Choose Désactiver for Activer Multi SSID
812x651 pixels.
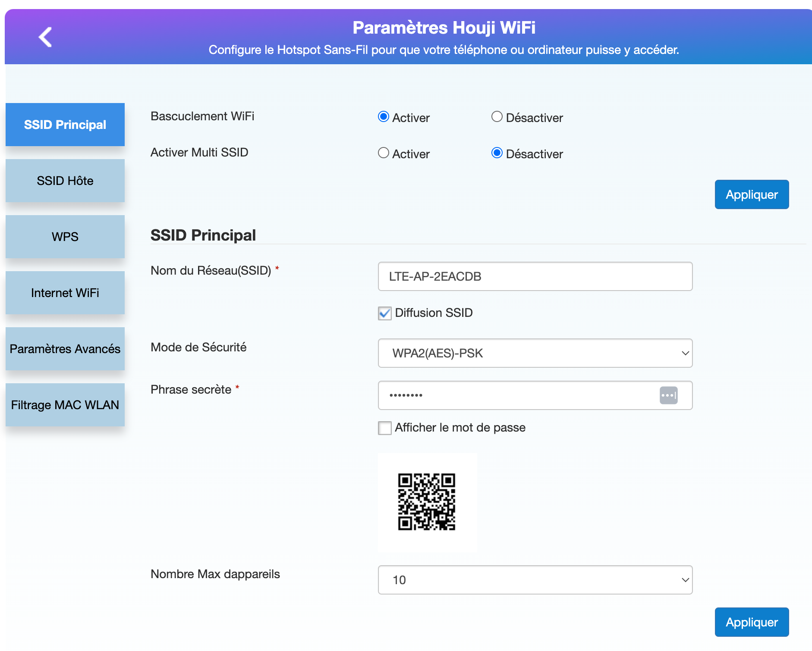pyautogui.click(x=497, y=153)
